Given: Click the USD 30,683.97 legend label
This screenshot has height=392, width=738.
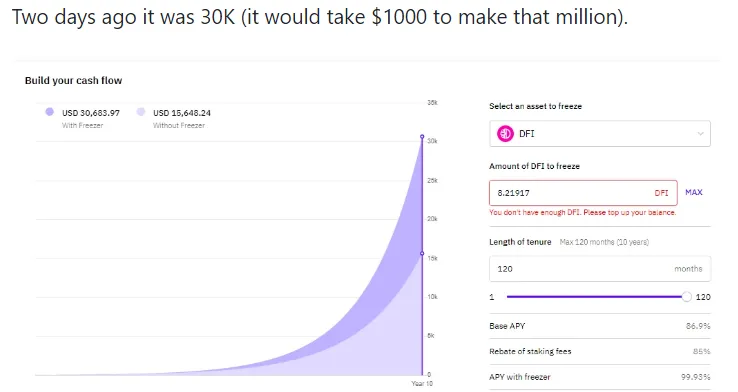Looking at the screenshot, I should tap(91, 113).
